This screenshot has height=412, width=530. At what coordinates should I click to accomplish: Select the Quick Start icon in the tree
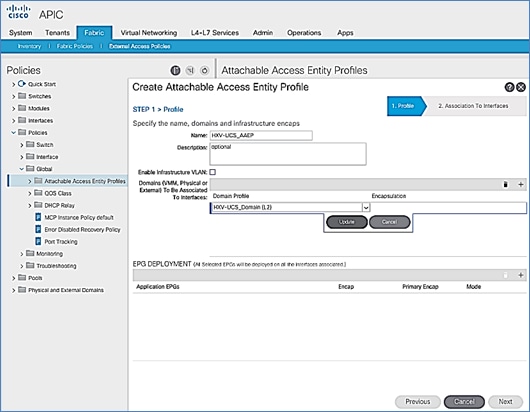point(22,84)
